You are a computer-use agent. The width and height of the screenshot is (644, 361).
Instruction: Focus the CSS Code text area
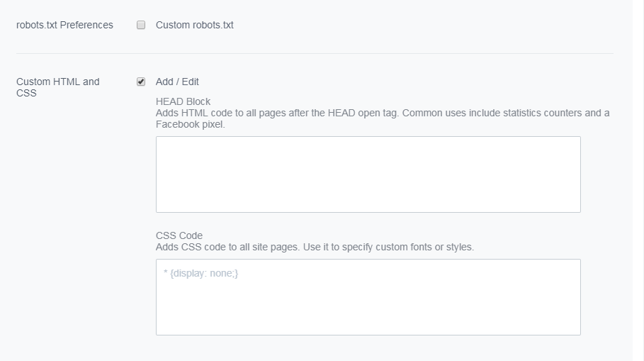pos(368,297)
